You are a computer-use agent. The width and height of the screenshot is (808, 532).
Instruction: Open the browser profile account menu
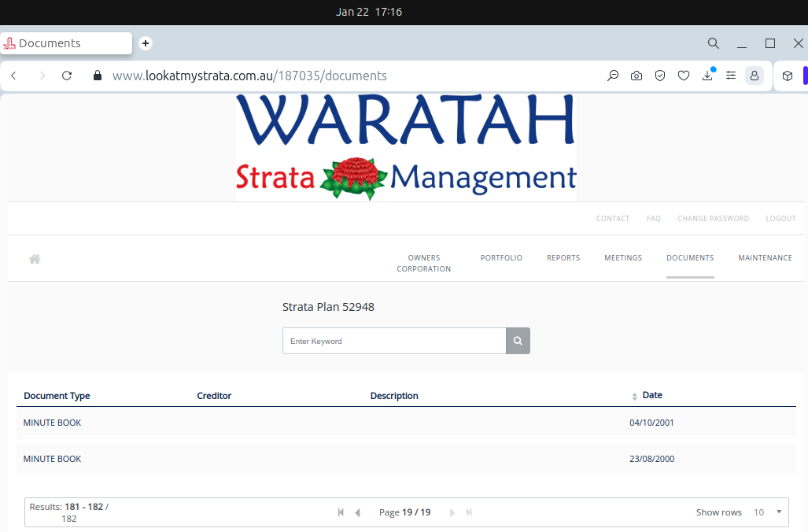point(755,76)
